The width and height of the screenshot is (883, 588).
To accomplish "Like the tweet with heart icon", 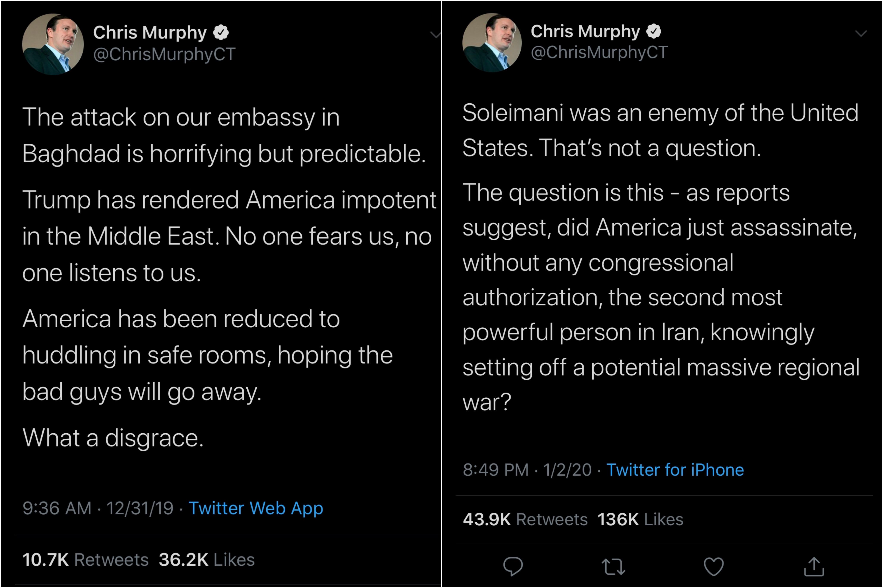I will [x=713, y=566].
